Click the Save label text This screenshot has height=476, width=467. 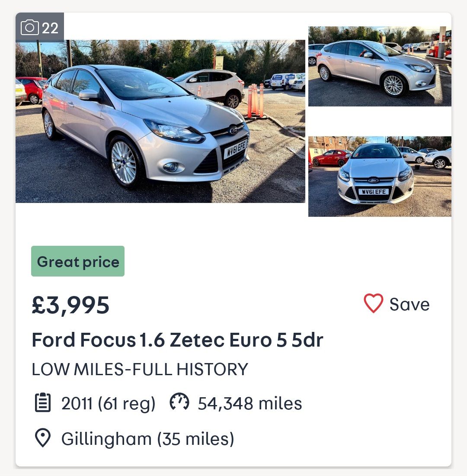pos(409,304)
